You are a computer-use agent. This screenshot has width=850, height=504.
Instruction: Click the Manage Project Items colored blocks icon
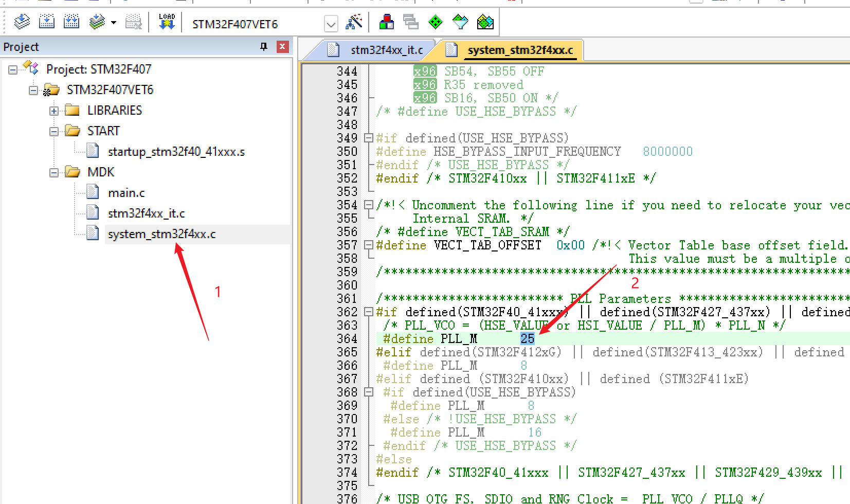[x=387, y=22]
